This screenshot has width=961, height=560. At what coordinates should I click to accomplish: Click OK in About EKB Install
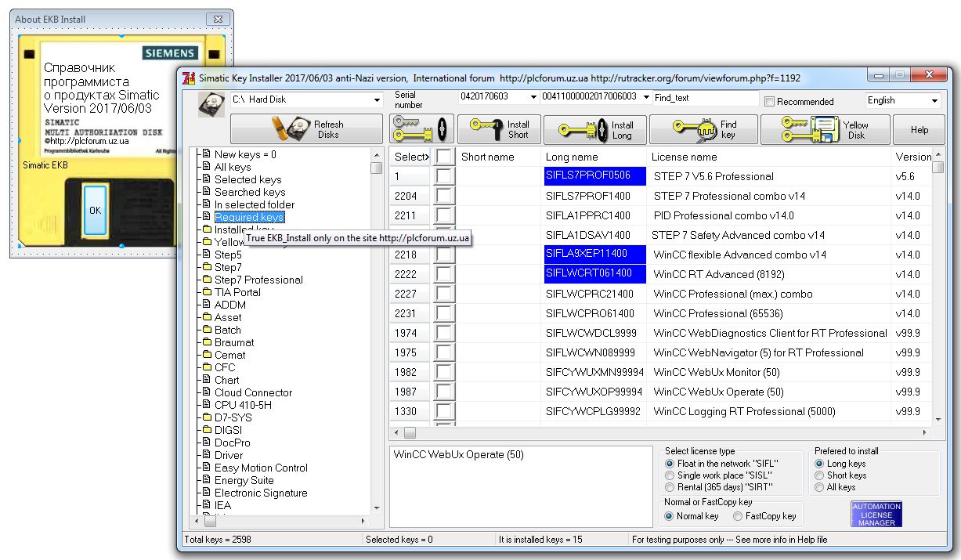pyautogui.click(x=95, y=210)
